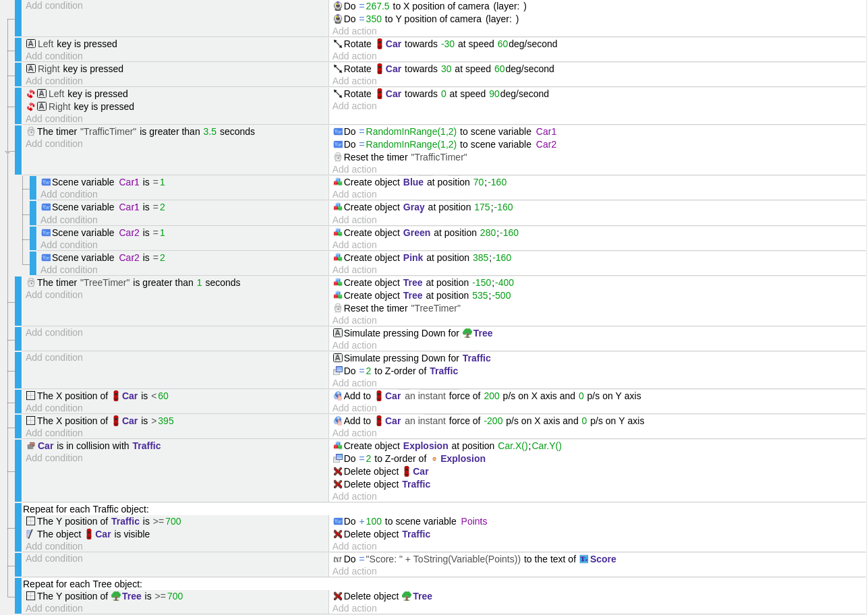Click the Score text object icon
The width and height of the screenshot is (868, 615).
[583, 559]
